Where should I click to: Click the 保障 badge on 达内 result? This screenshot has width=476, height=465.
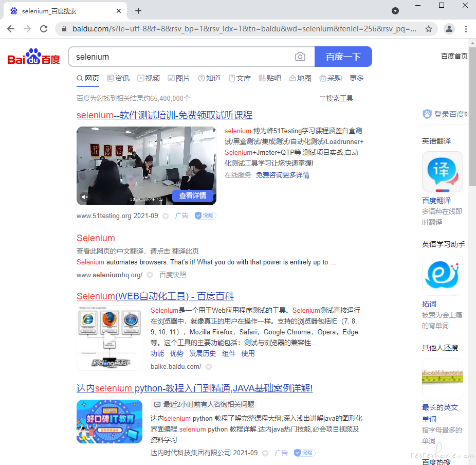click(304, 453)
